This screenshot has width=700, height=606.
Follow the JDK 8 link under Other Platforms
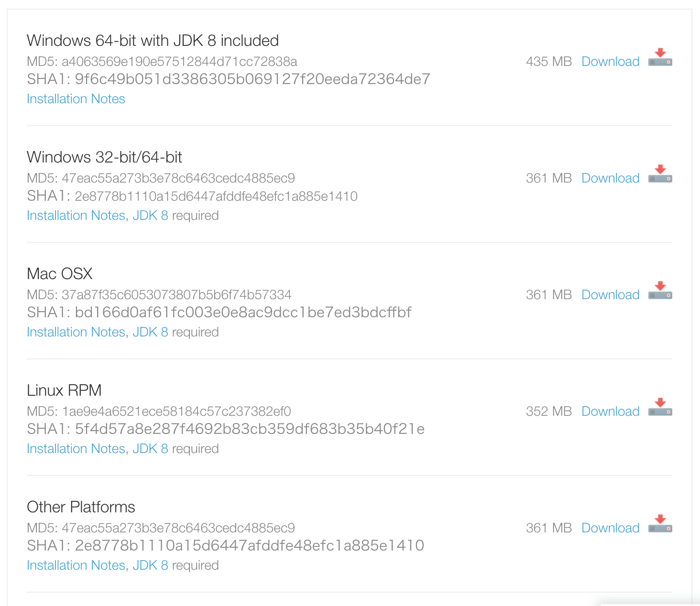pyautogui.click(x=150, y=565)
